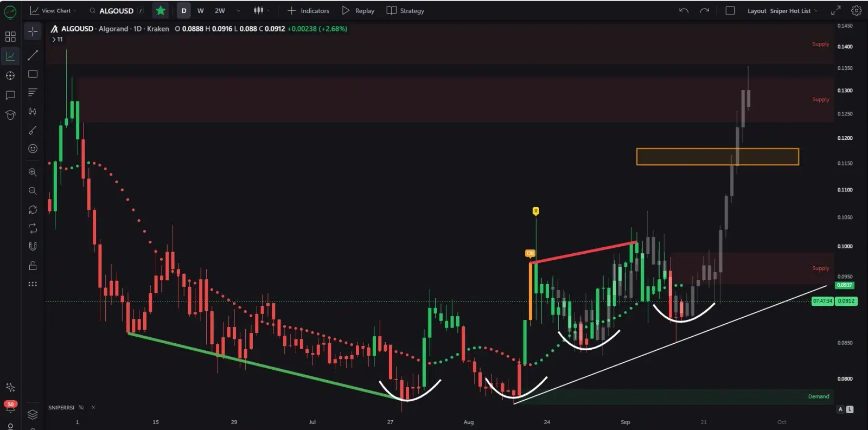The height and width of the screenshot is (430, 868).
Task: Select the trend line drawing tool
Action: 33,55
